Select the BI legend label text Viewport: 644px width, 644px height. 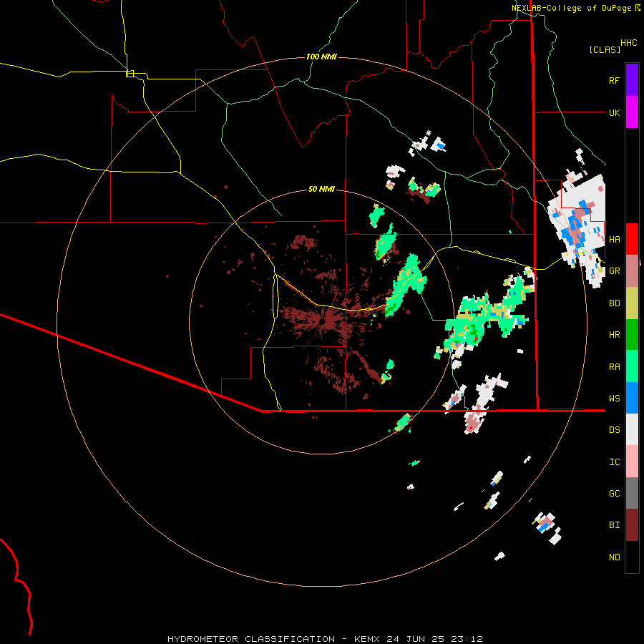[x=614, y=525]
